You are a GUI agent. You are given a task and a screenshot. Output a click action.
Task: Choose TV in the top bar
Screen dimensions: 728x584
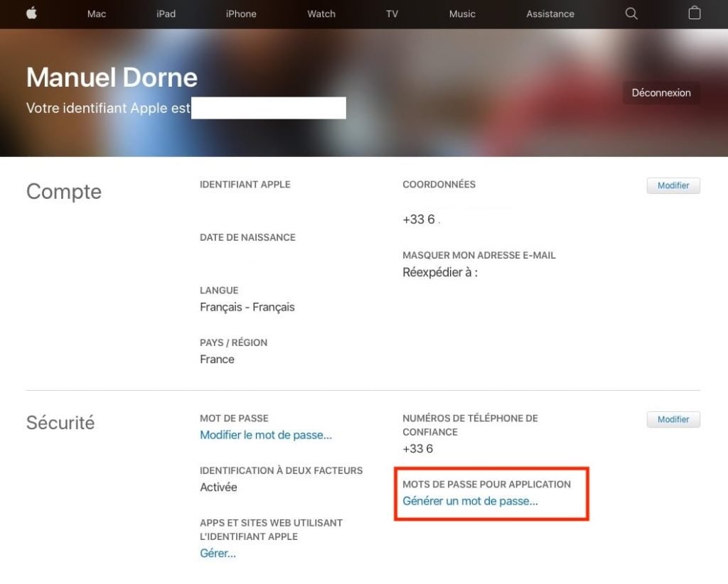point(392,14)
